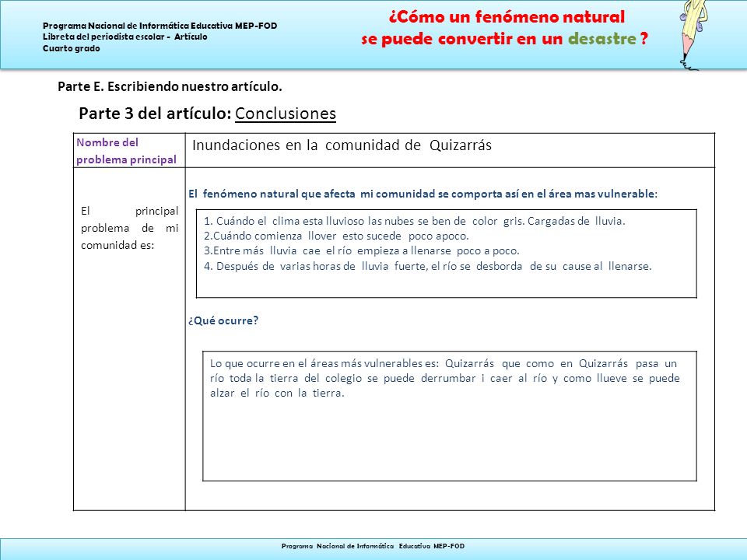
Task: Click the 'Parte 3 del artículo:' label
Action: coord(155,114)
